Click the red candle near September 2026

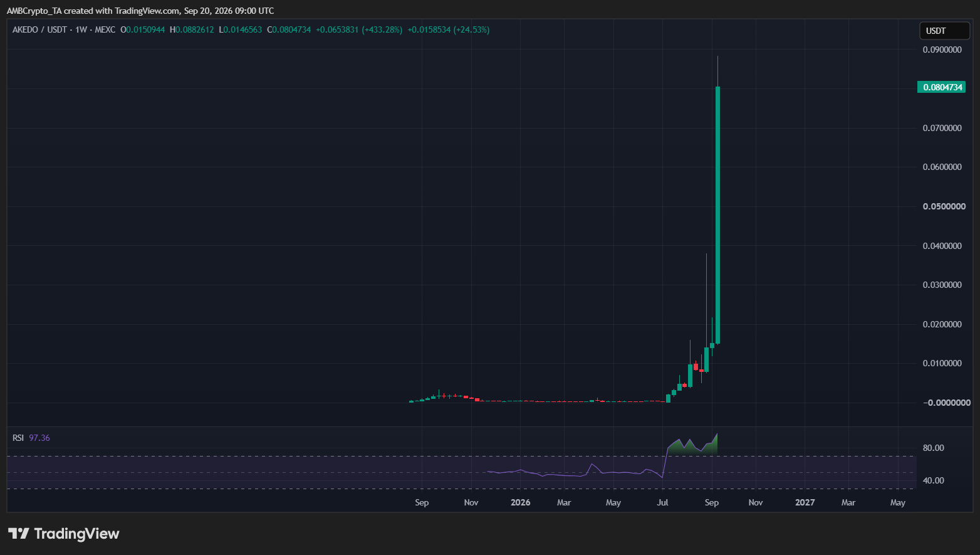coord(701,370)
